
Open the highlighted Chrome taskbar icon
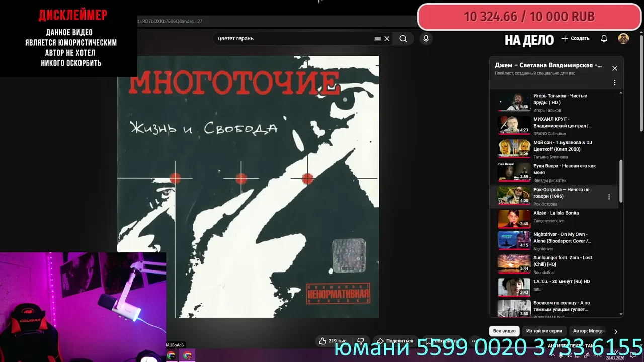coord(187,355)
